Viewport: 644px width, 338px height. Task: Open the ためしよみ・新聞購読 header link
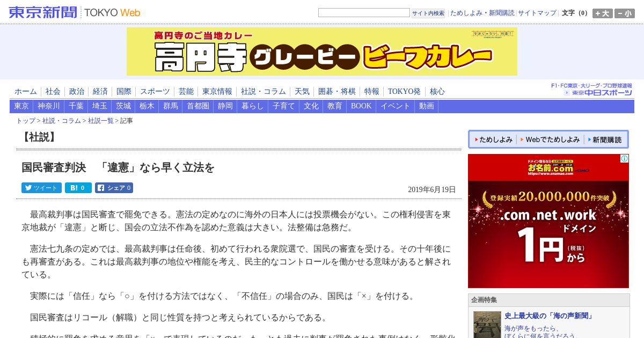[482, 13]
